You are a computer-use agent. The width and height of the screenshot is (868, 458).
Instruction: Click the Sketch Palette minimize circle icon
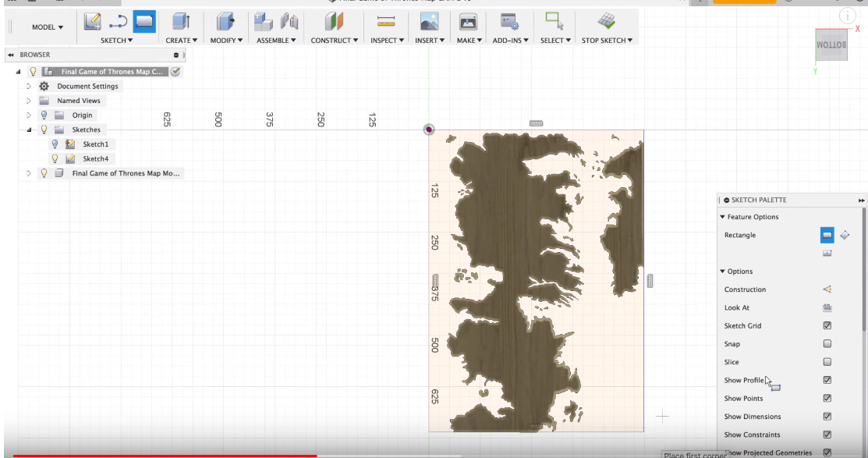point(726,200)
